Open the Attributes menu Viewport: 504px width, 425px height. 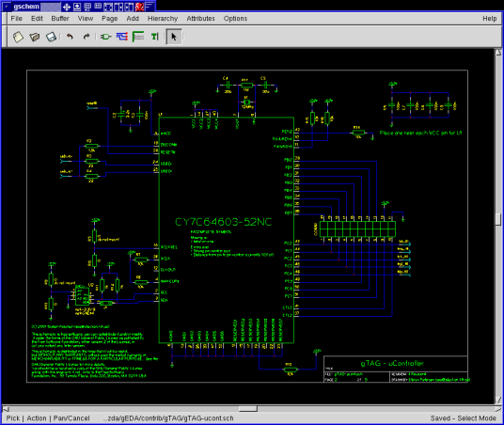[x=200, y=18]
